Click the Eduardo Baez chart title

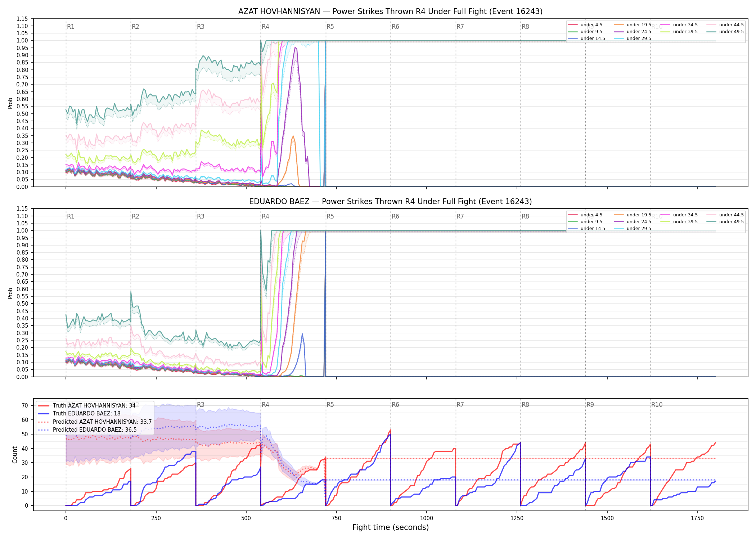pyautogui.click(x=390, y=202)
